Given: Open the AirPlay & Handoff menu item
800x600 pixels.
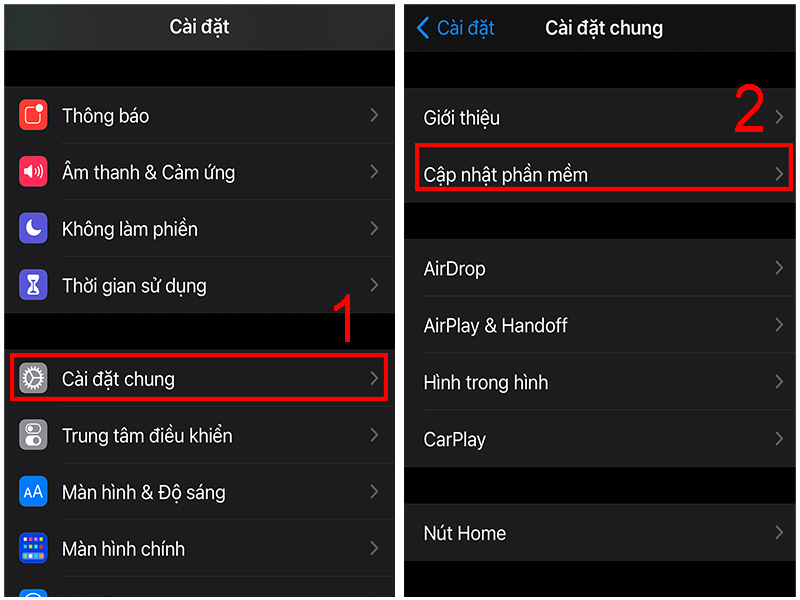Looking at the screenshot, I should [600, 325].
